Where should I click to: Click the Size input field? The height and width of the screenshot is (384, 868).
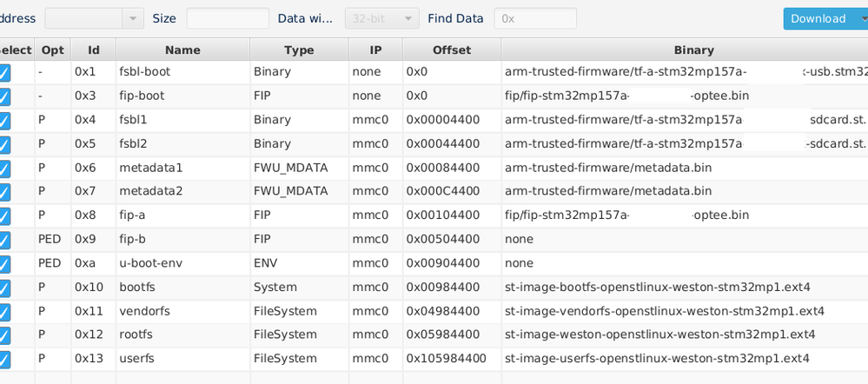228,18
